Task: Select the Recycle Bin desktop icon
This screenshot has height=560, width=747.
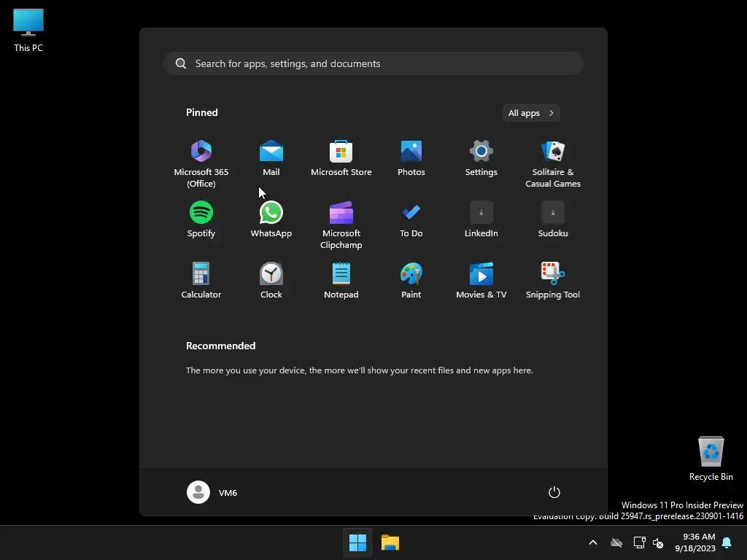Action: (711, 458)
